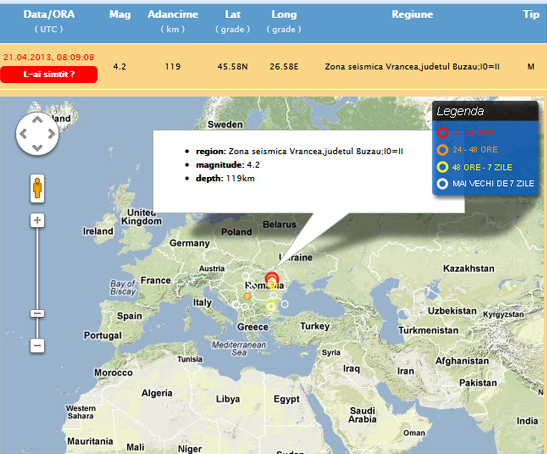Click the red 0 - 24 ORE legend circle
Image resolution: width=547 pixels, height=454 pixels.
(442, 133)
